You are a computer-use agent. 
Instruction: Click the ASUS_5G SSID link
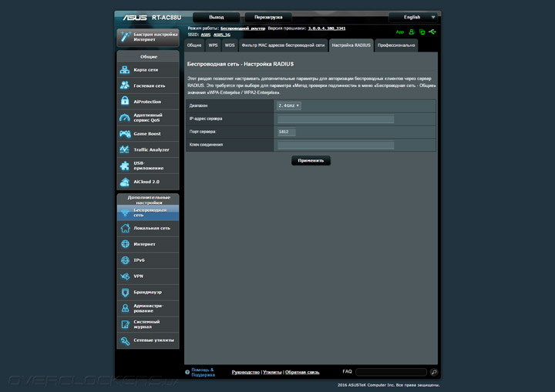coord(222,35)
